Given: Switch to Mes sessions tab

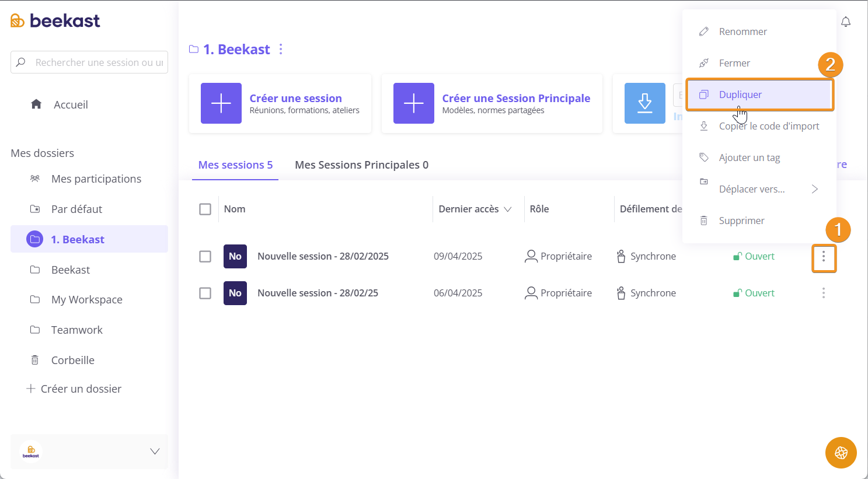Looking at the screenshot, I should tap(235, 165).
